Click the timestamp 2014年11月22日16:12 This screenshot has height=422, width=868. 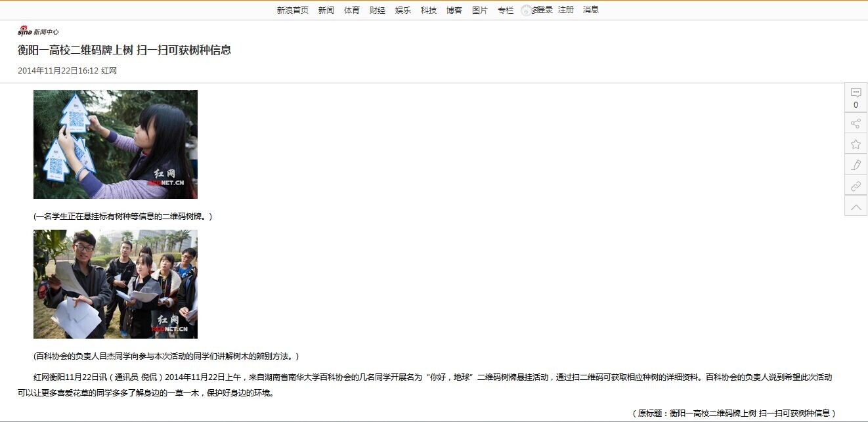pyautogui.click(x=58, y=71)
